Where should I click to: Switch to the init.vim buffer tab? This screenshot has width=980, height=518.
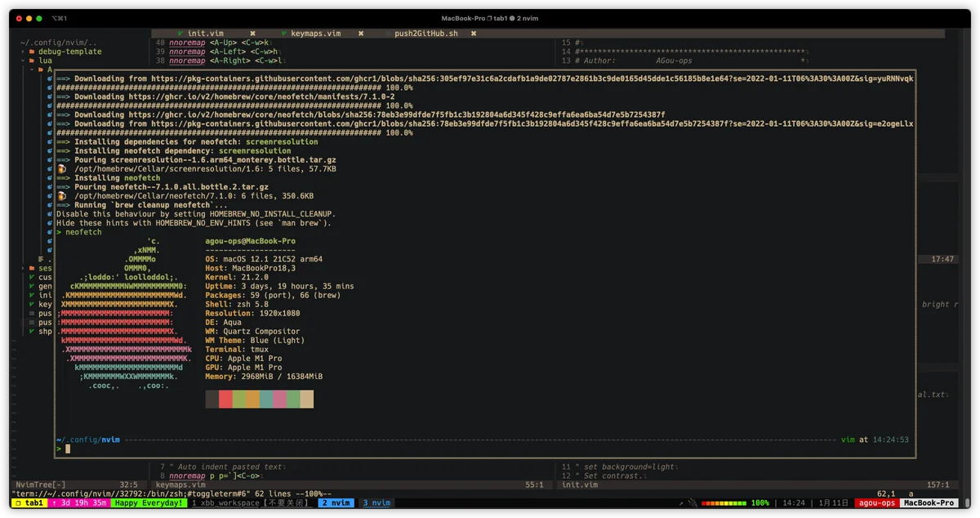pyautogui.click(x=205, y=33)
